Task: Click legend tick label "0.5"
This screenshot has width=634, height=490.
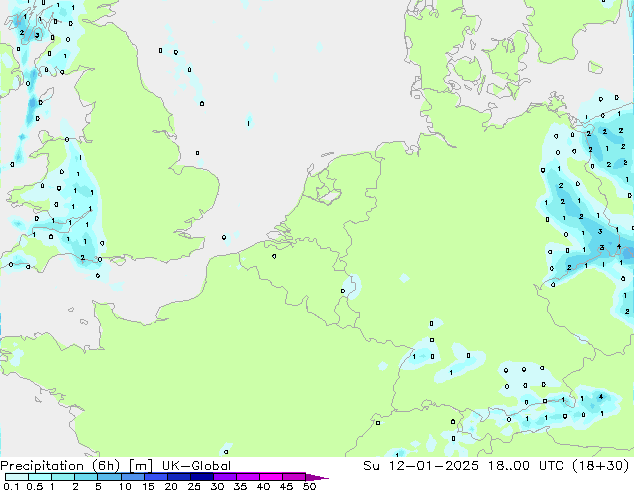Action: point(35,486)
